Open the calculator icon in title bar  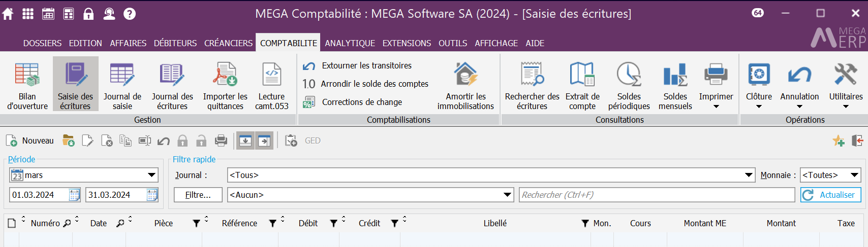pyautogui.click(x=69, y=14)
